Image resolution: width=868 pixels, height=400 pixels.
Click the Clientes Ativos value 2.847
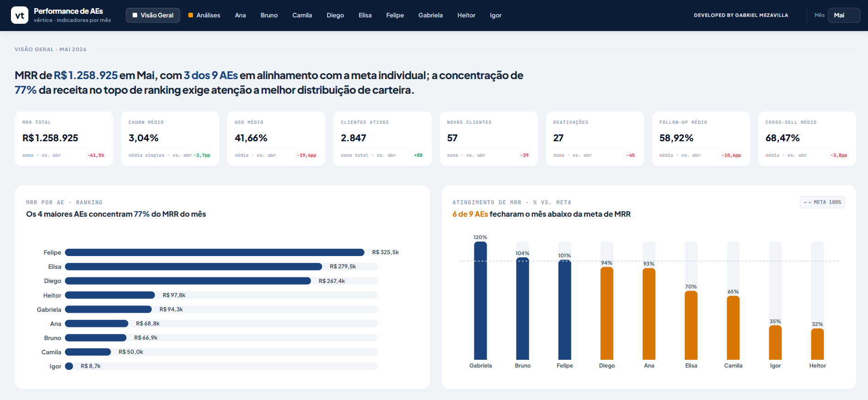point(354,138)
